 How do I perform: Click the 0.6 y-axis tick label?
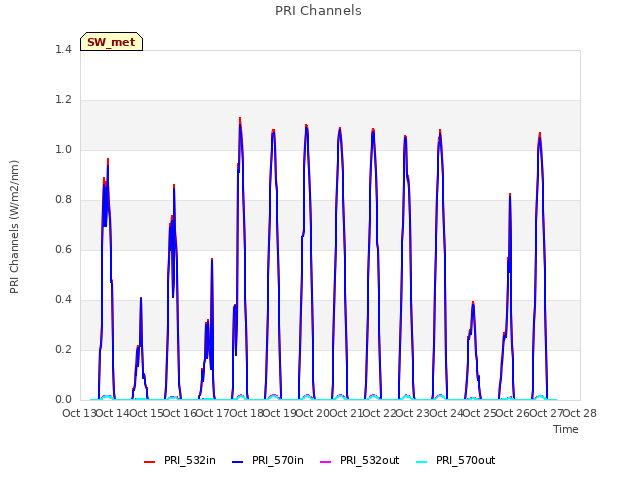[63, 249]
